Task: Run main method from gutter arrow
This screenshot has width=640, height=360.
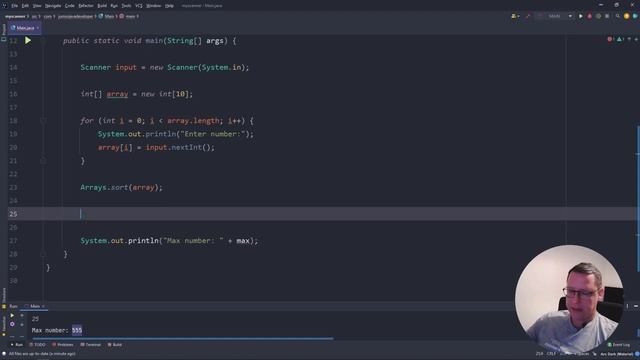Action: [x=28, y=40]
